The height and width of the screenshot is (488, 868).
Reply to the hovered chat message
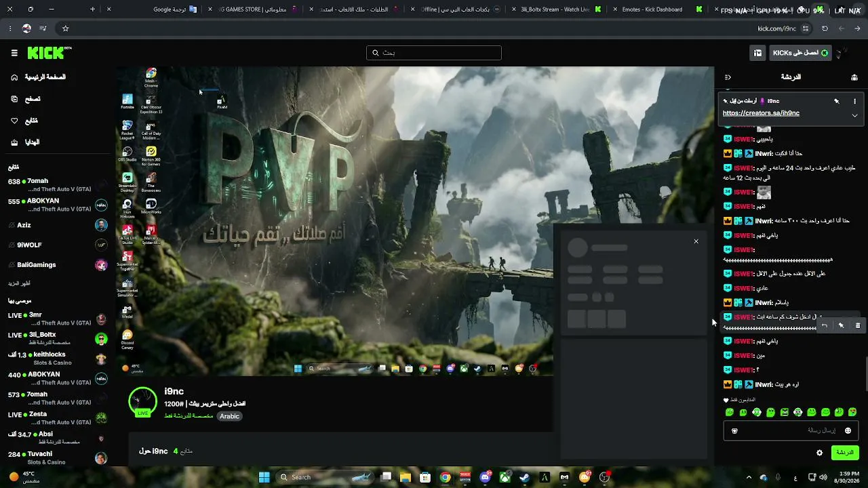824,325
